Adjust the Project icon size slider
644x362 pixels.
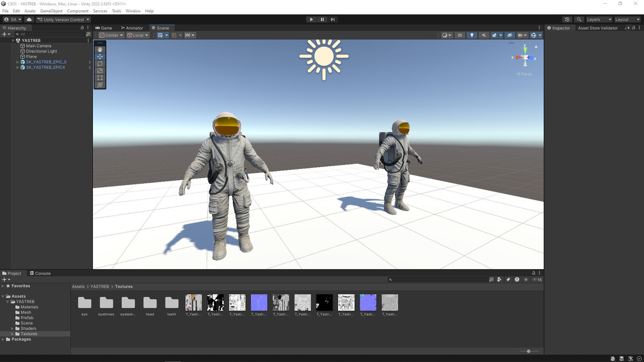pyautogui.click(x=529, y=351)
